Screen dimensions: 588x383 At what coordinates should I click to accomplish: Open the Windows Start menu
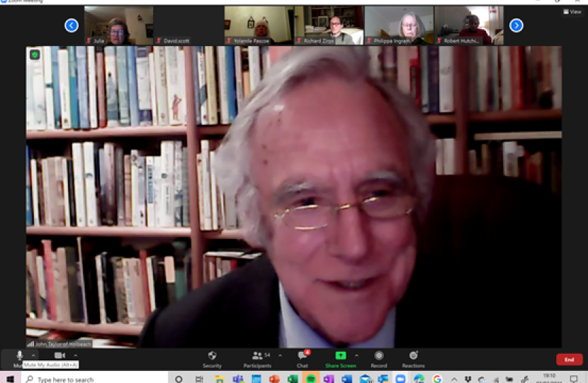(x=10, y=379)
